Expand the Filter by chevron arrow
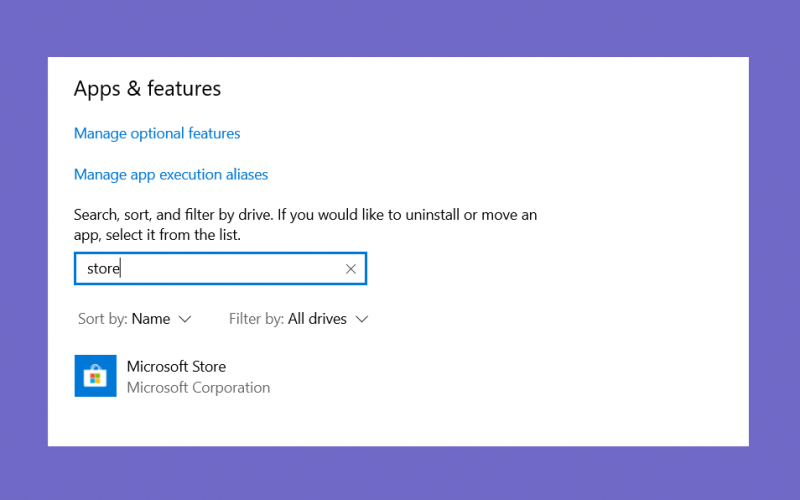The image size is (800, 500). click(x=362, y=319)
